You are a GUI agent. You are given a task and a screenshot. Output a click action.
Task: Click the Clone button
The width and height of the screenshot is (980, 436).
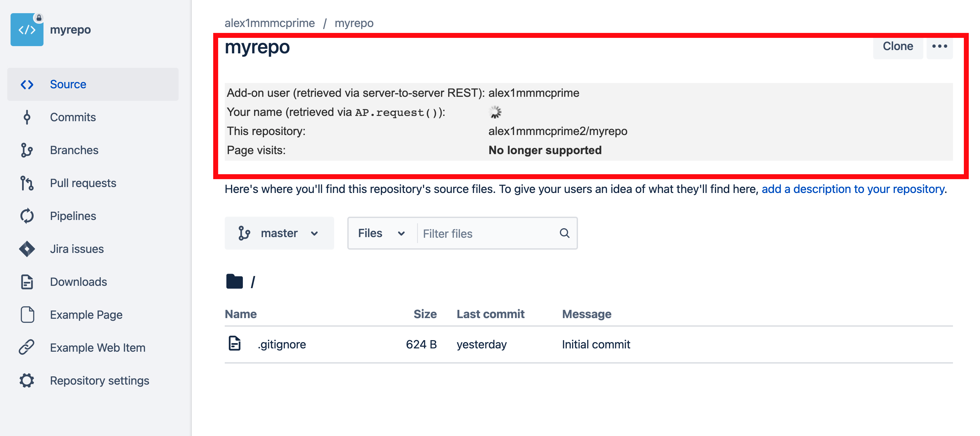pos(898,46)
